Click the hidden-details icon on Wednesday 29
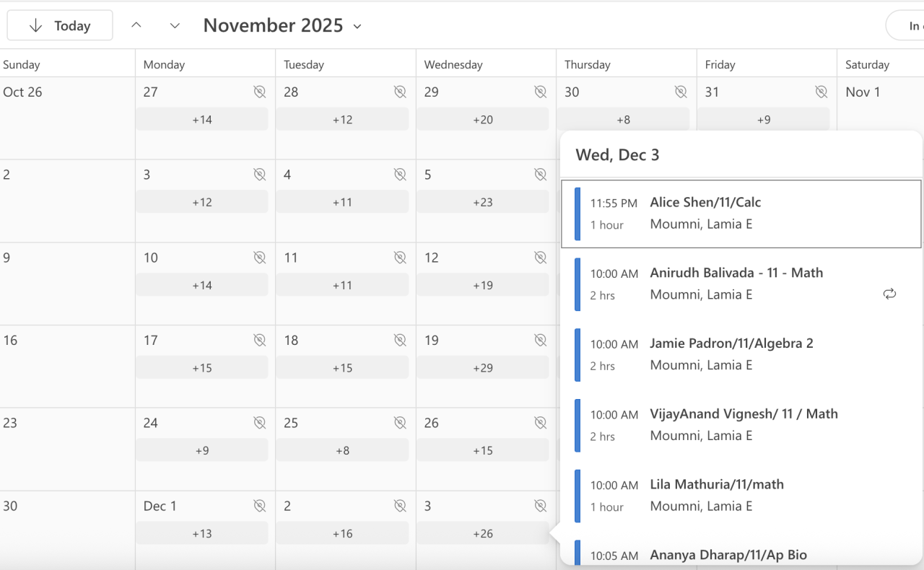The height and width of the screenshot is (570, 924). pyautogui.click(x=540, y=92)
